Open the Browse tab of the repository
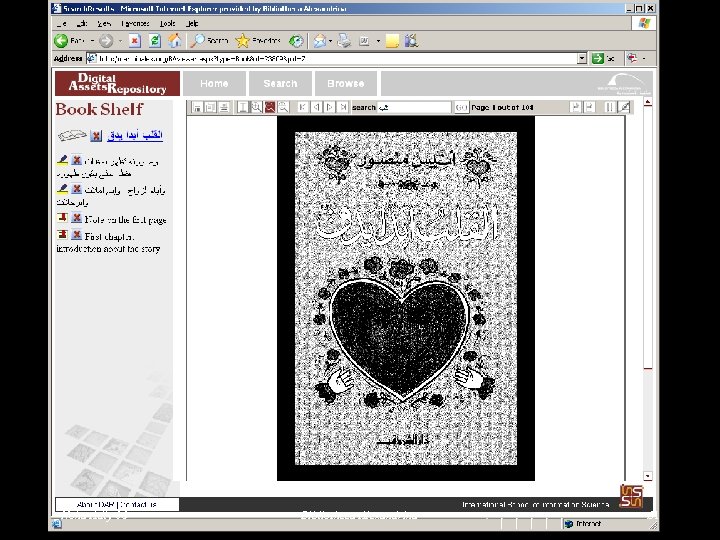Image resolution: width=720 pixels, height=540 pixels. pyautogui.click(x=346, y=83)
